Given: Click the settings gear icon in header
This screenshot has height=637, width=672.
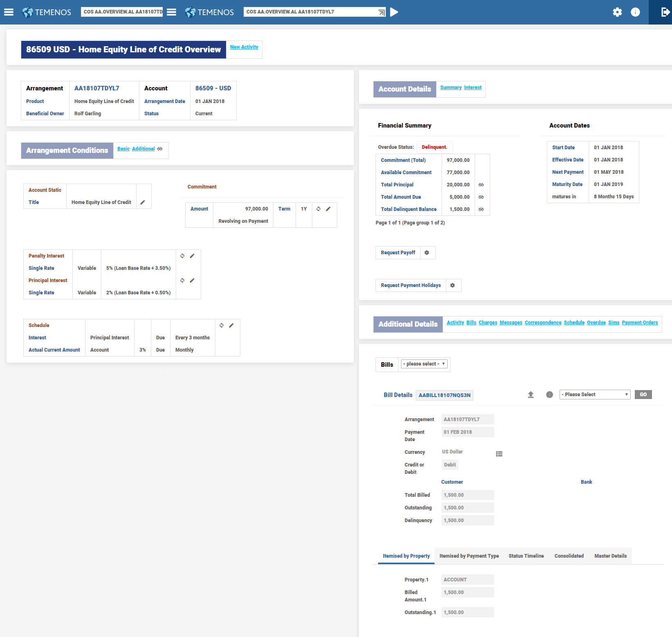Looking at the screenshot, I should point(617,12).
